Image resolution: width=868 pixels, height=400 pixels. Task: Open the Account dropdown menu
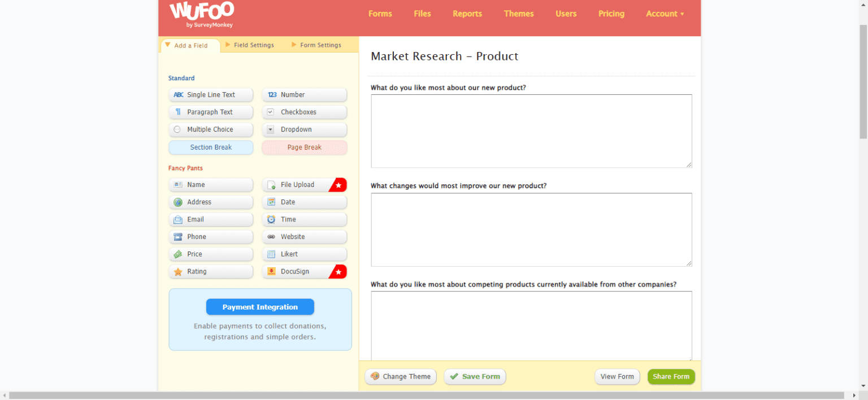click(665, 14)
